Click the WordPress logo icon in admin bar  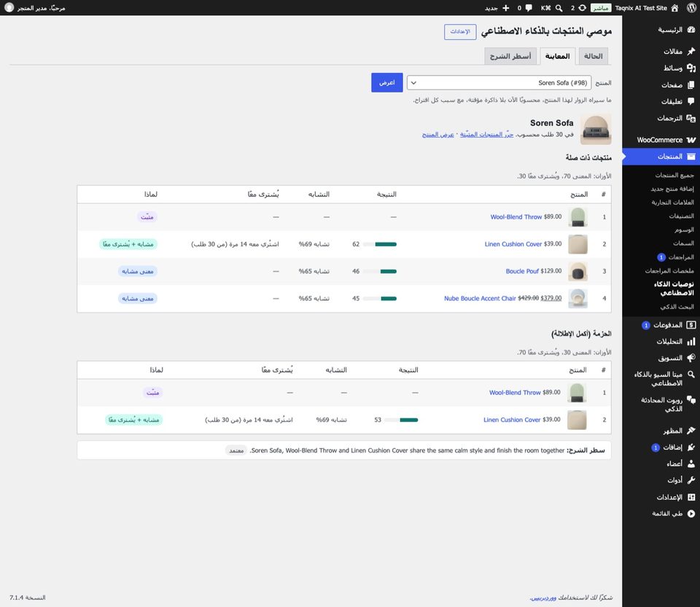point(691,7)
